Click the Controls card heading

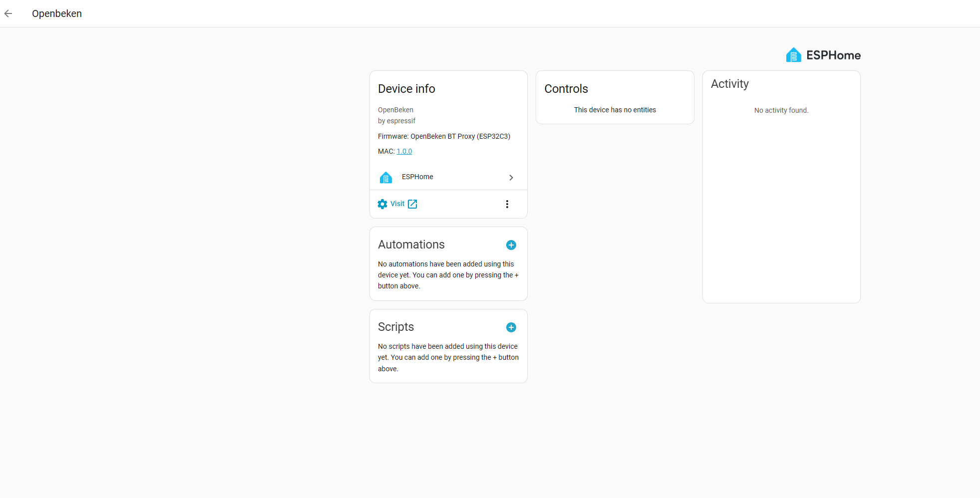(x=566, y=89)
